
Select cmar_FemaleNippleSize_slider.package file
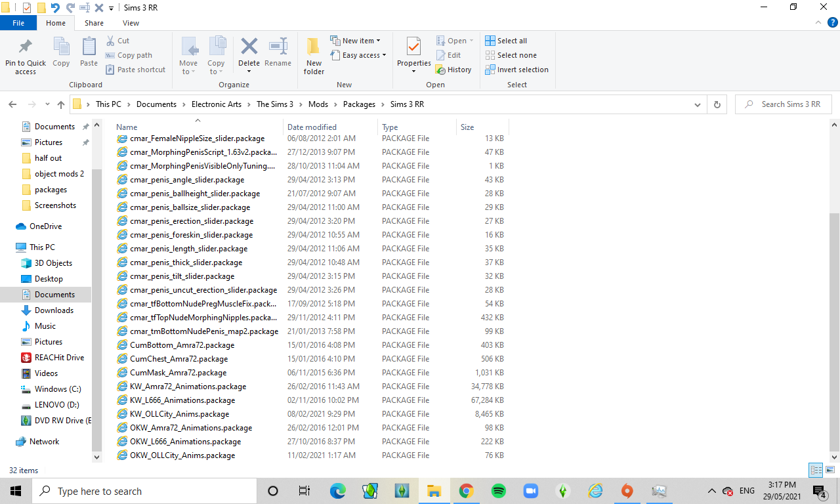coord(197,138)
